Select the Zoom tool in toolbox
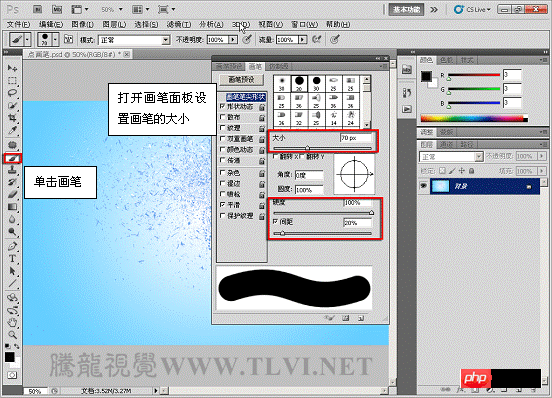Viewport: 552px width, 398px height. click(x=12, y=335)
